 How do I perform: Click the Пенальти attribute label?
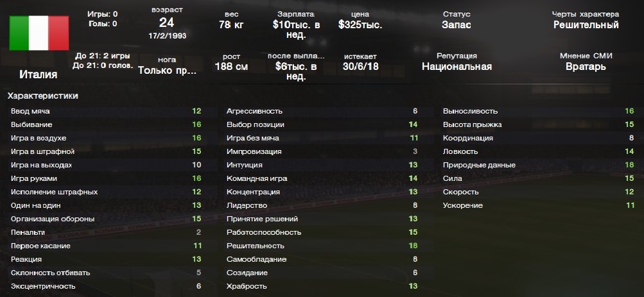coord(28,232)
